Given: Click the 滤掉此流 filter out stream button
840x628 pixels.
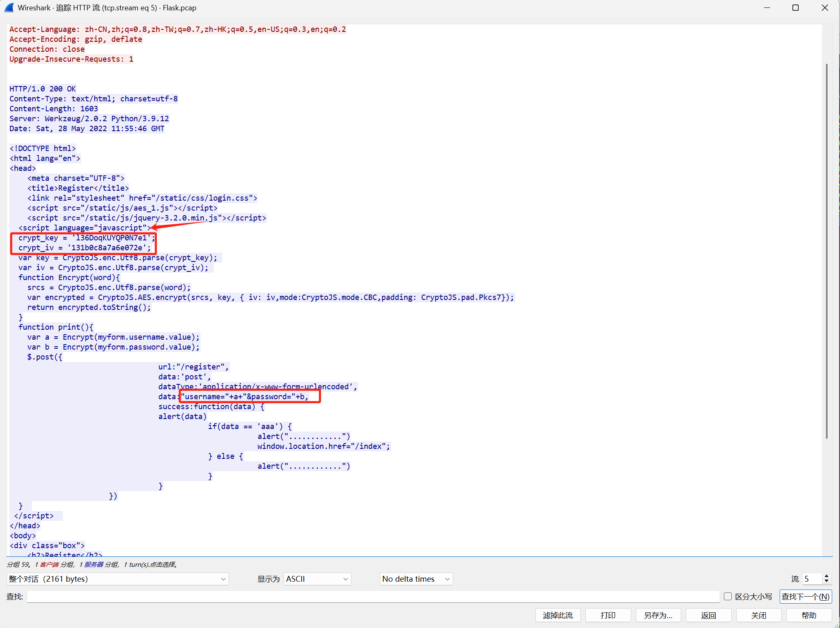Looking at the screenshot, I should click(558, 615).
